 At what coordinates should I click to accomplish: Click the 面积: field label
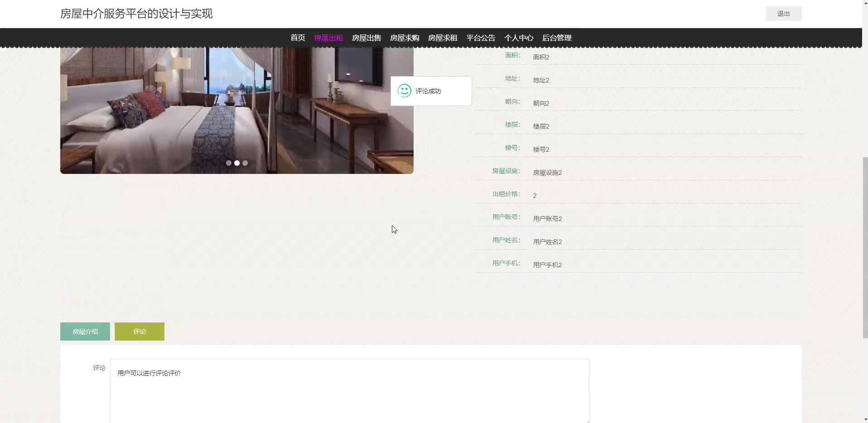click(x=512, y=55)
